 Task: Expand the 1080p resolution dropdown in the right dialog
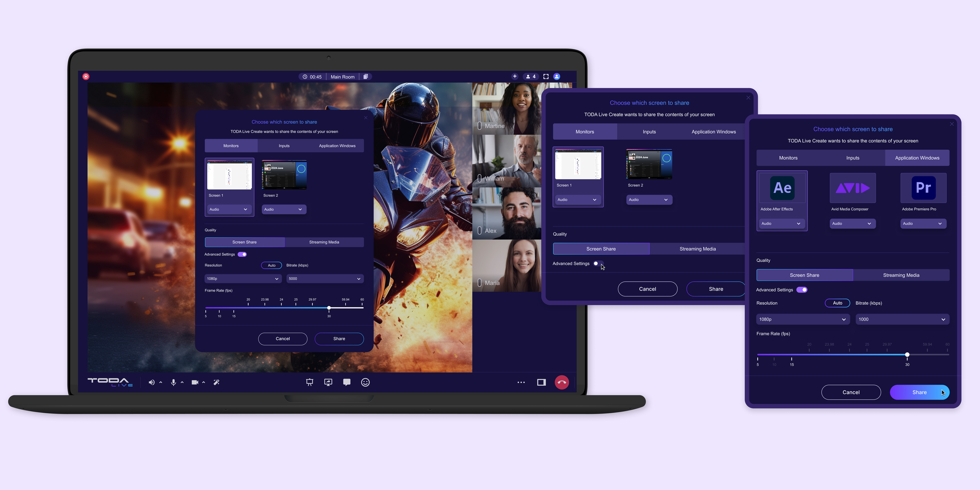pos(802,319)
